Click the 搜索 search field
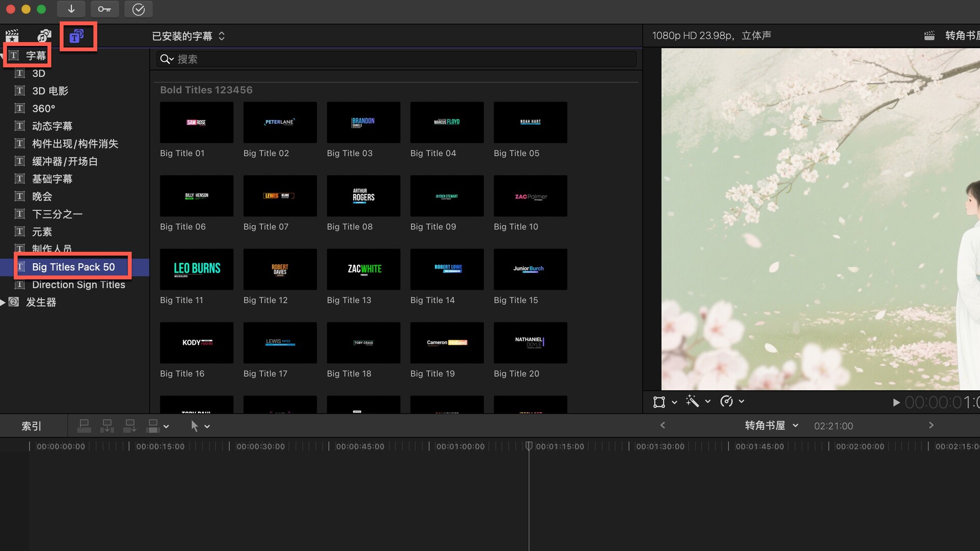The width and height of the screenshot is (980, 551). coord(397,59)
